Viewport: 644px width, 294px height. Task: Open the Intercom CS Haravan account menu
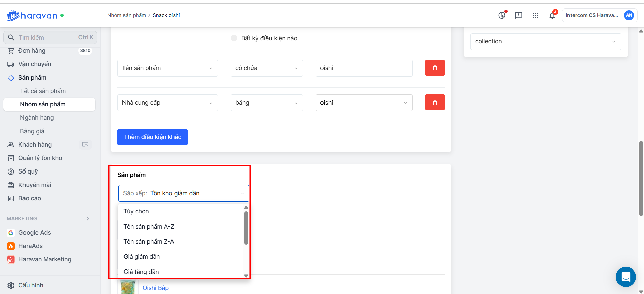pos(600,15)
